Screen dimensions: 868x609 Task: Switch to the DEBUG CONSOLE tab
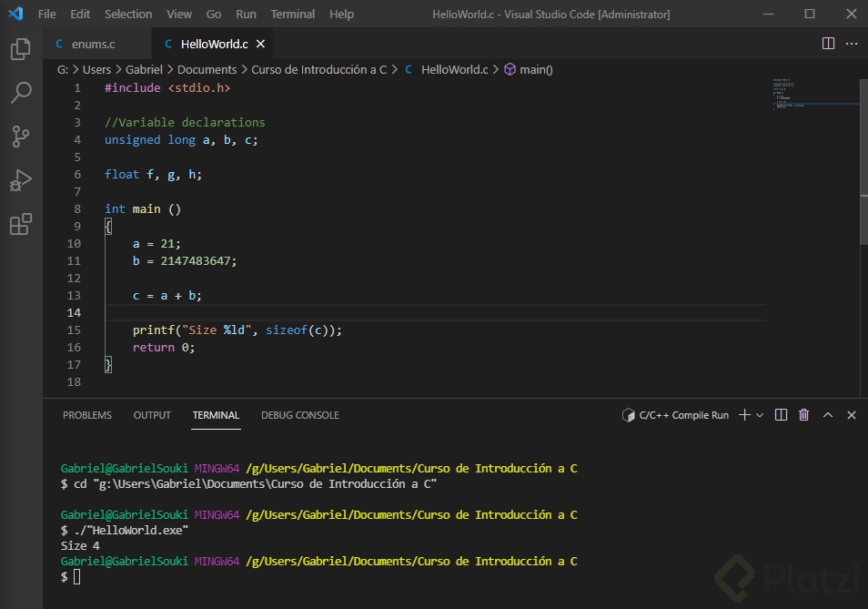[300, 415]
